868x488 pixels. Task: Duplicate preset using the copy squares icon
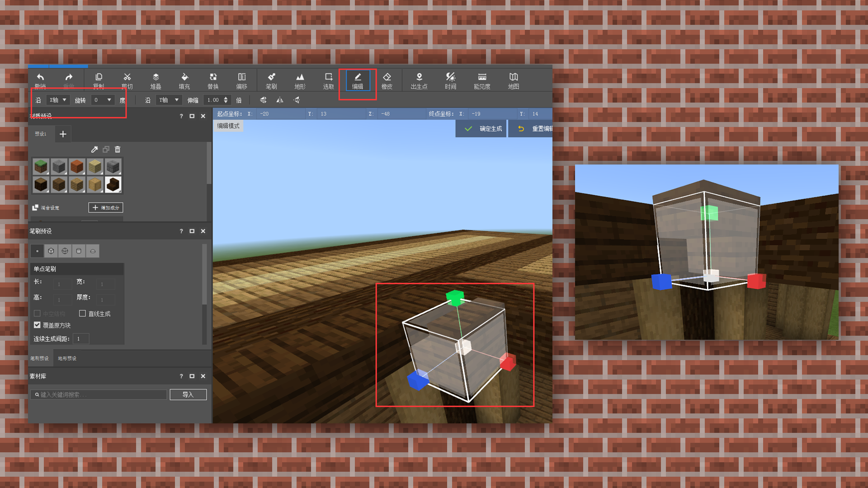(x=106, y=149)
